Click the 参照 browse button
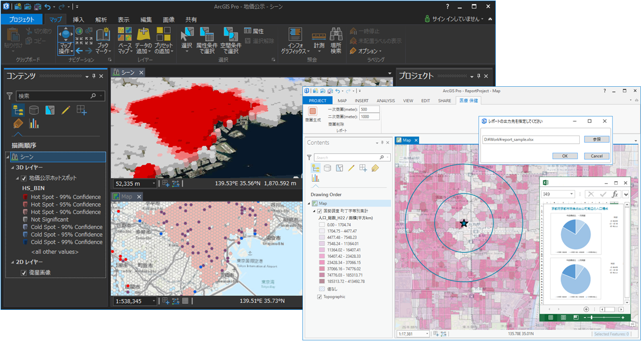 (x=596, y=139)
